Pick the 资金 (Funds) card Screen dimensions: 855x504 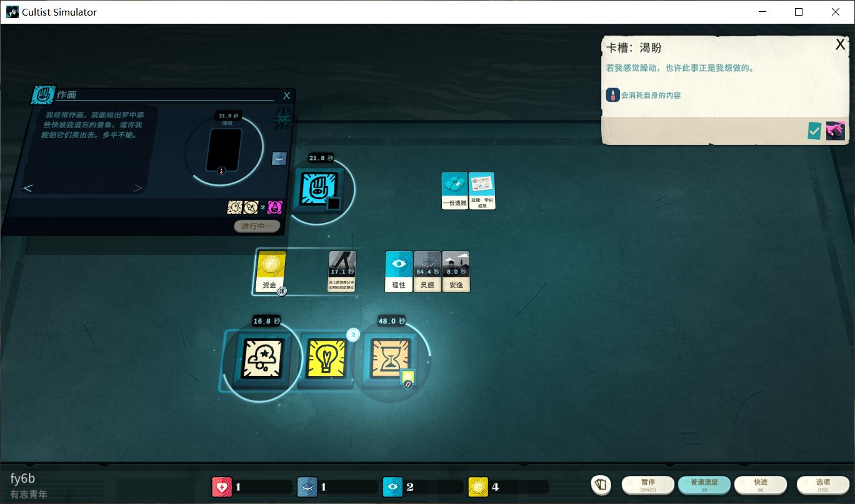271,272
